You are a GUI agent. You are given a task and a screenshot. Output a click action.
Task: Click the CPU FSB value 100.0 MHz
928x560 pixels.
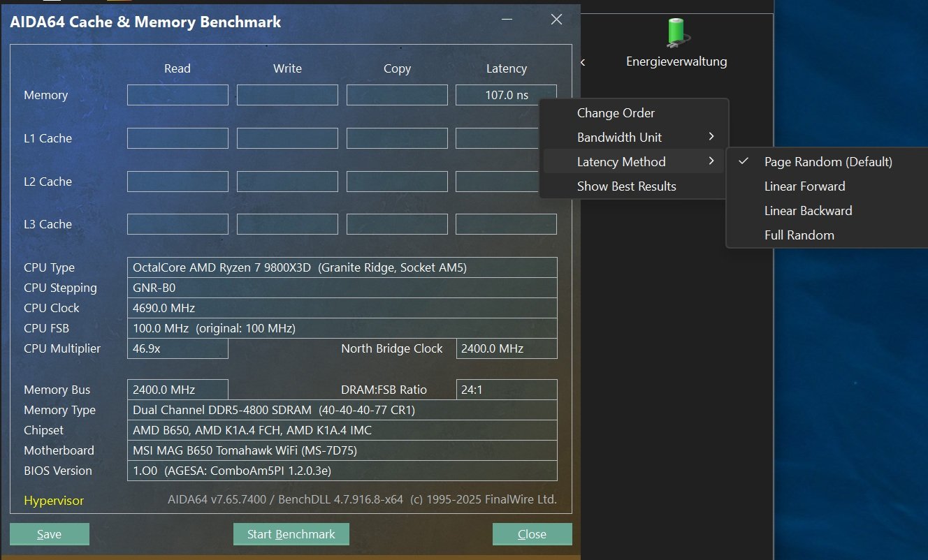tap(342, 328)
